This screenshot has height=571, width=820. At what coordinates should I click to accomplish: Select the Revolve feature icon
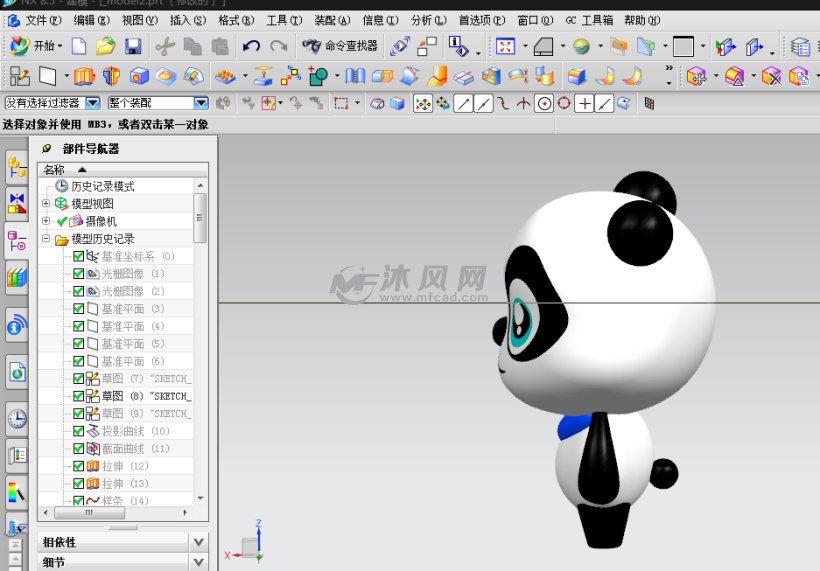(x=111, y=76)
